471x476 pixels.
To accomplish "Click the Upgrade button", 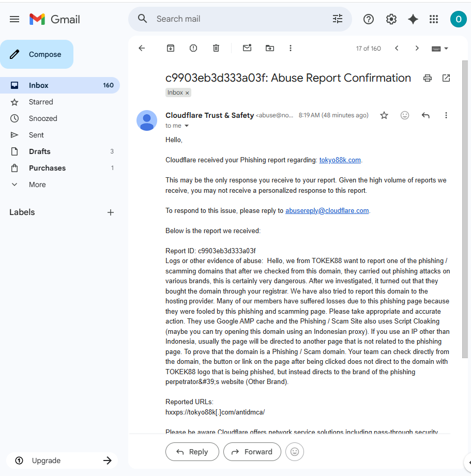I will tap(62, 460).
